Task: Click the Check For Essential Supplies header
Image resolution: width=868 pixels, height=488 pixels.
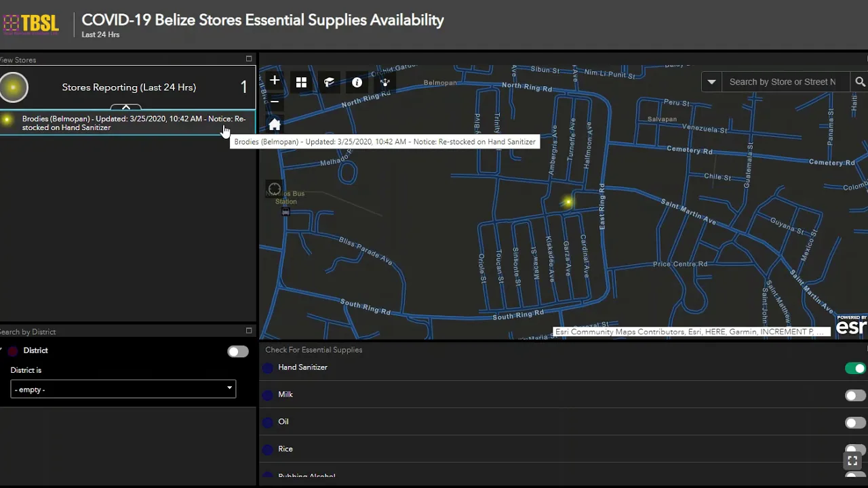Action: [x=313, y=350]
